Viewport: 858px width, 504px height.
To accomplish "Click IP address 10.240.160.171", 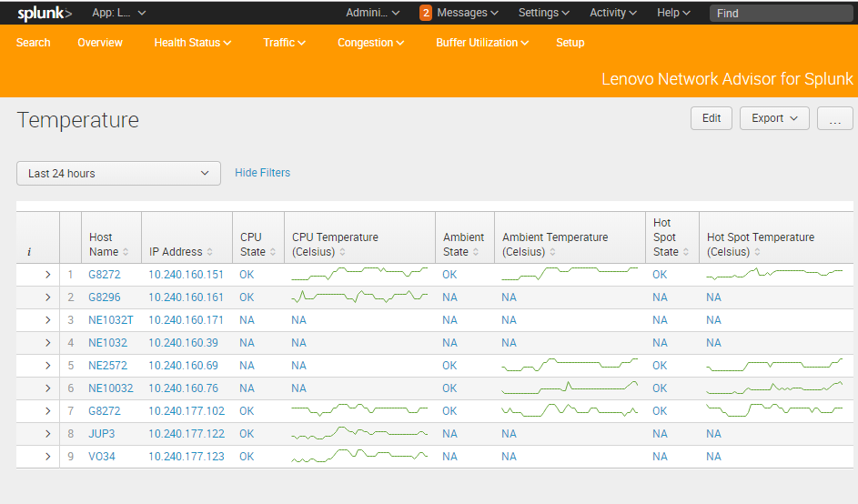I will [186, 320].
